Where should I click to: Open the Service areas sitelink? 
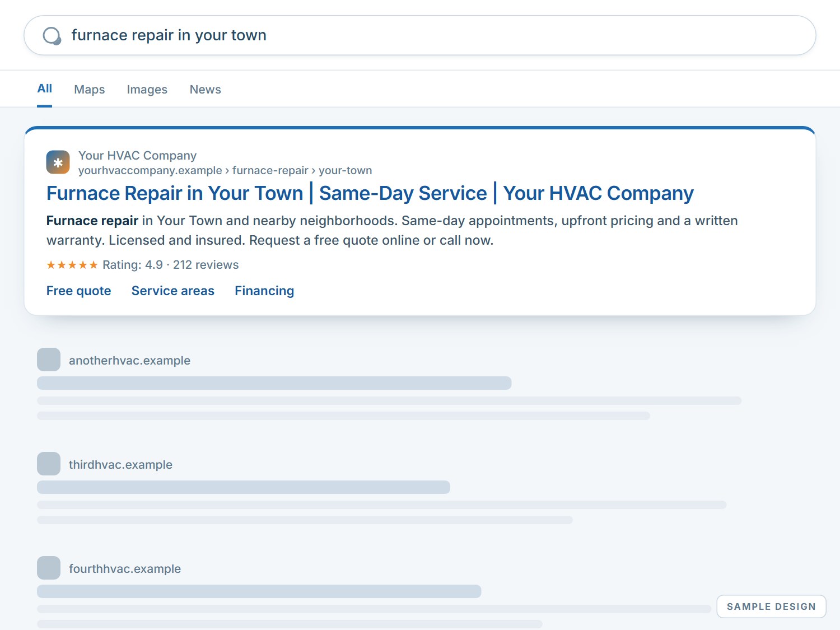173,291
